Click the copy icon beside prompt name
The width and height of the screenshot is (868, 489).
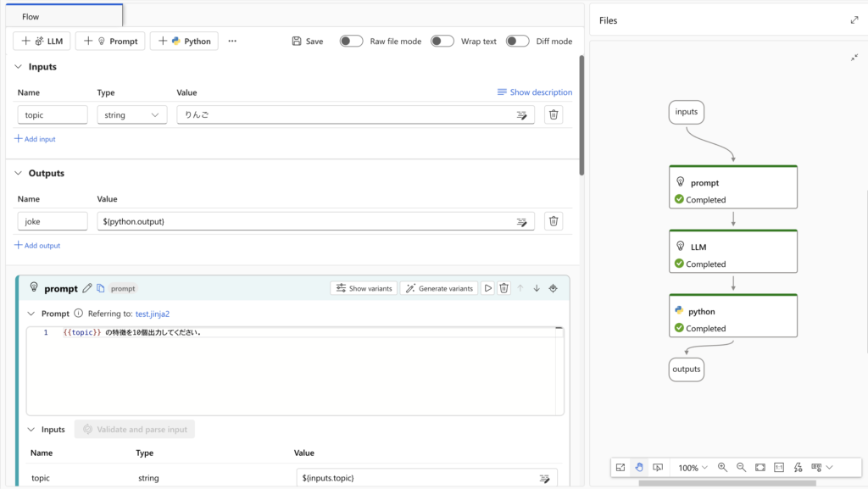pos(100,288)
